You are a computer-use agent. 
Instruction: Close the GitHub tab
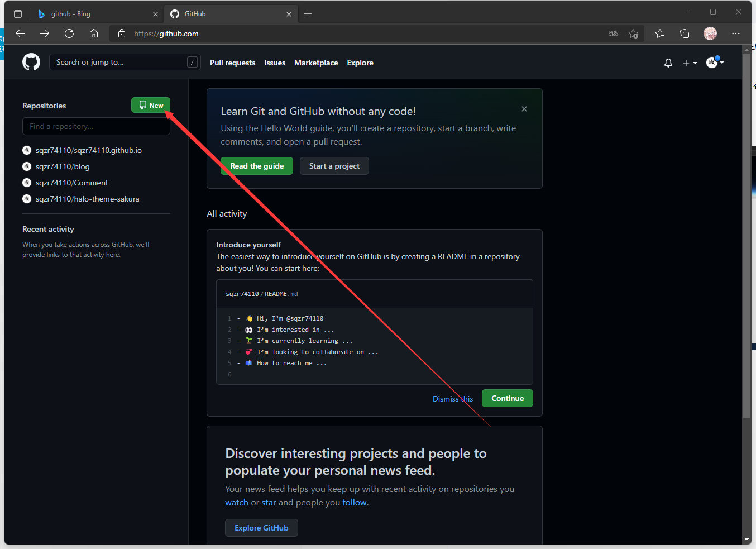[289, 14]
